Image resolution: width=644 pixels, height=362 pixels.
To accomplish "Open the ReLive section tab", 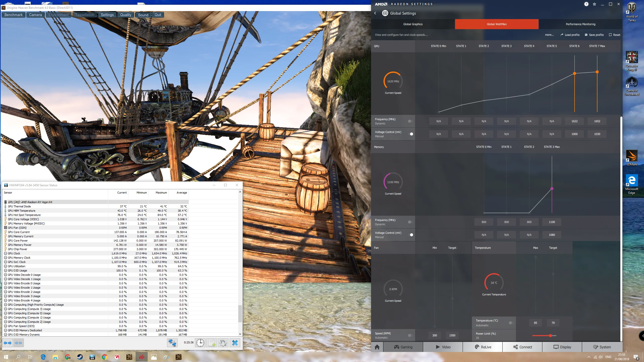I will click(x=483, y=347).
